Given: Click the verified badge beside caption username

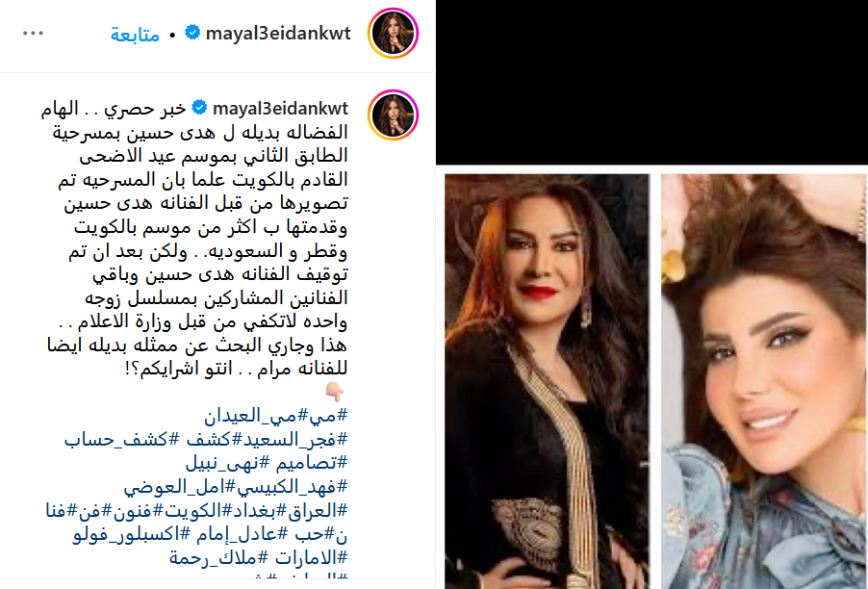Looking at the screenshot, I should [x=199, y=108].
